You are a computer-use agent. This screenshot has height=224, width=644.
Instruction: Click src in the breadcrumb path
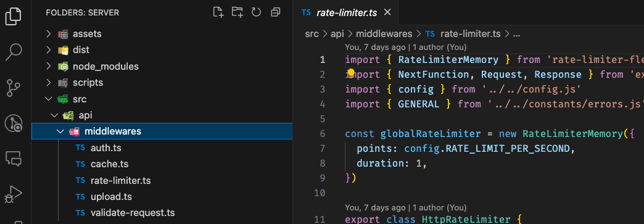pos(312,34)
